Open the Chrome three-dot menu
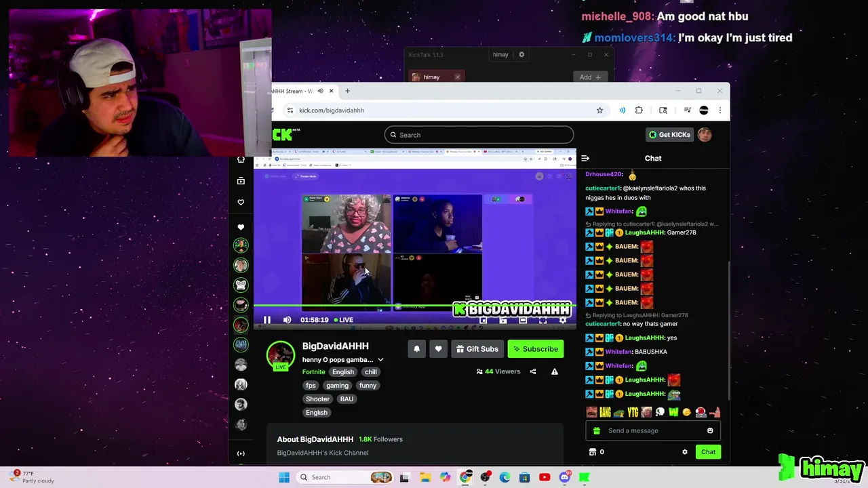Image resolution: width=868 pixels, height=488 pixels. tap(720, 110)
